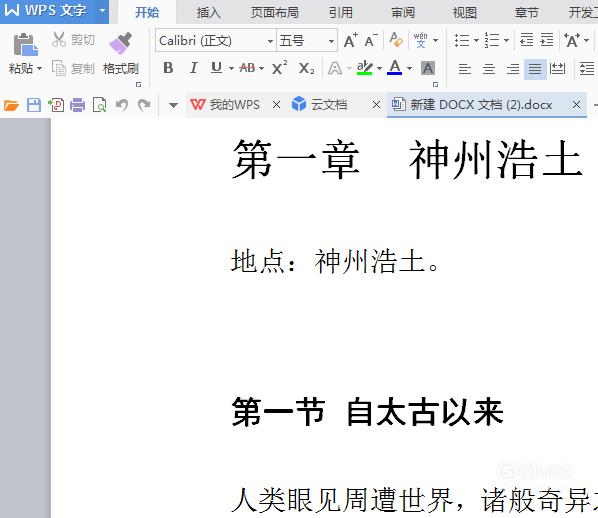This screenshot has width=598, height=518.
Task: Save document with the floppy disk icon
Action: (34, 105)
